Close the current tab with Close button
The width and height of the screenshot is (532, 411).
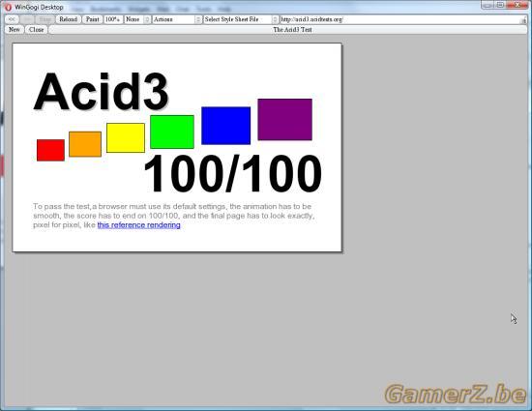point(36,30)
